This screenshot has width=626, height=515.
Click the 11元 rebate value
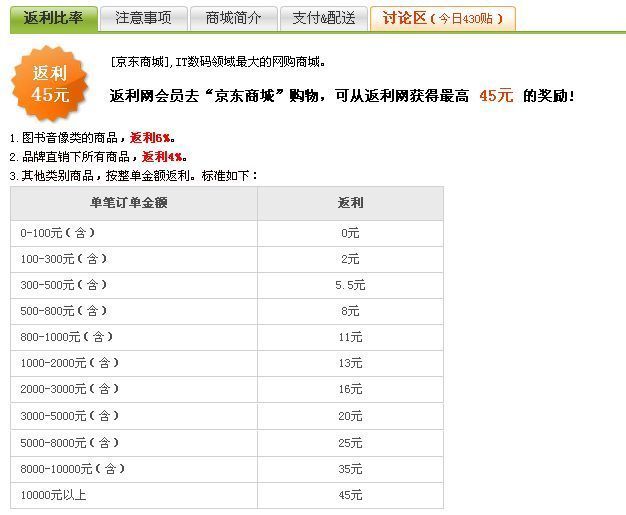click(x=350, y=337)
